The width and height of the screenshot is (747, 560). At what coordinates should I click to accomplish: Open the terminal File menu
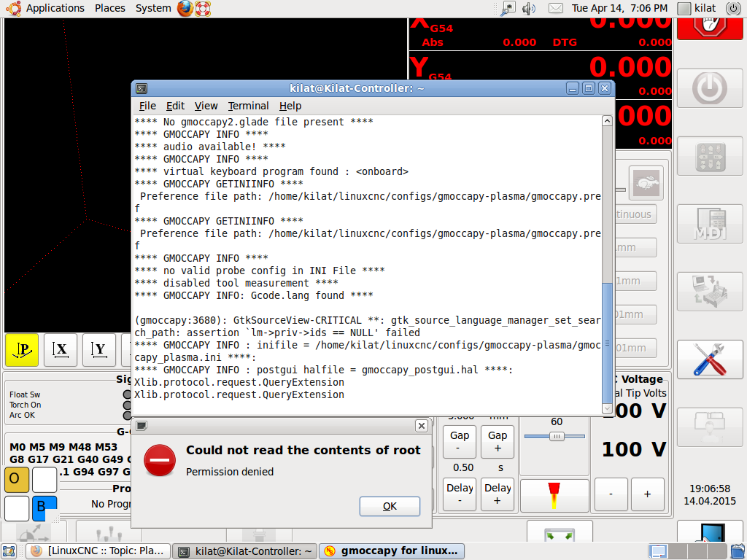147,106
